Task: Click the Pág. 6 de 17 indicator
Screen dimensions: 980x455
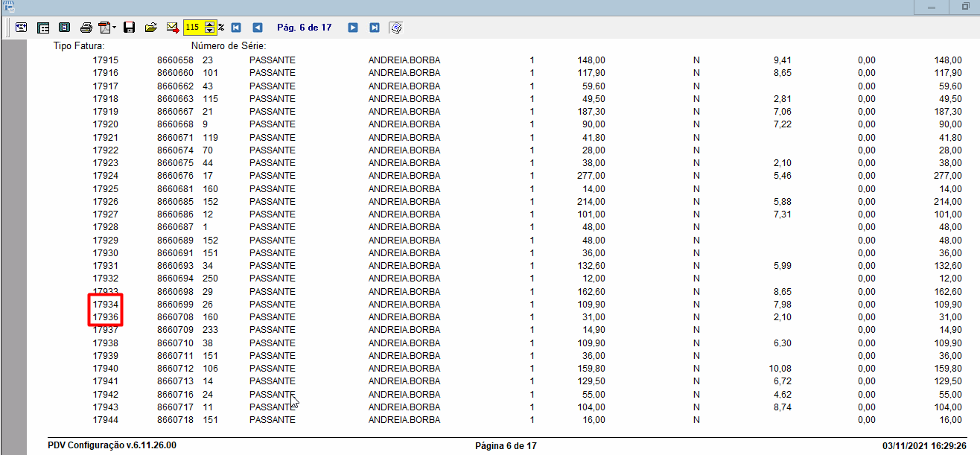Action: pos(304,28)
